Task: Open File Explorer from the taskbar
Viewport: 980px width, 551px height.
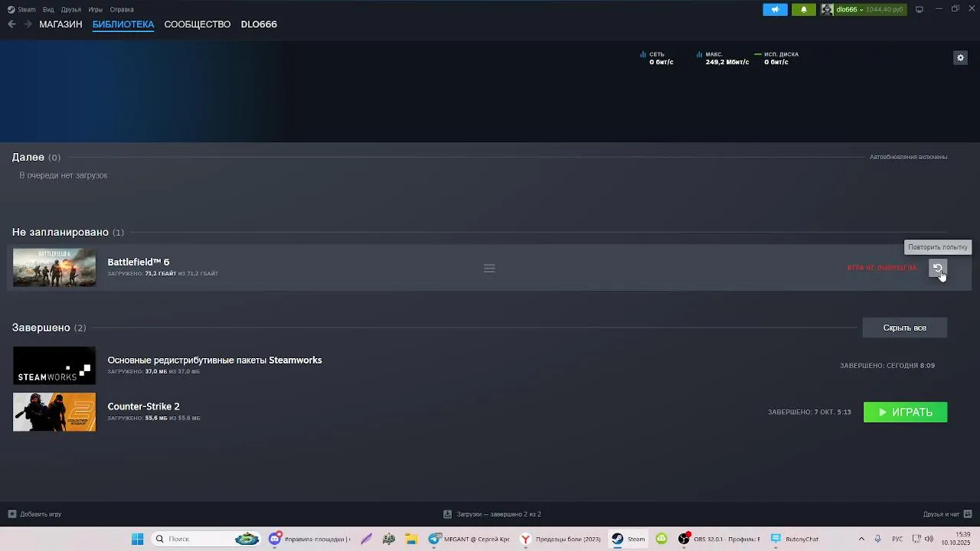Action: coord(410,539)
